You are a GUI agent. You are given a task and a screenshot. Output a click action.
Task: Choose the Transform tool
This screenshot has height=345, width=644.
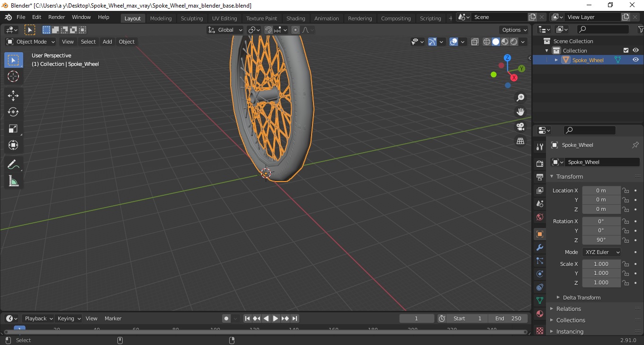click(x=13, y=145)
